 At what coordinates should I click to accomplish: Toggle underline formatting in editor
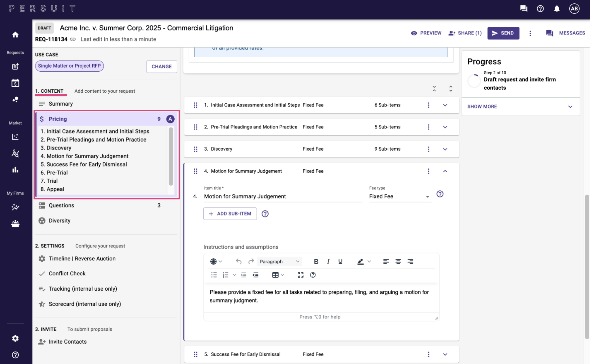click(340, 261)
